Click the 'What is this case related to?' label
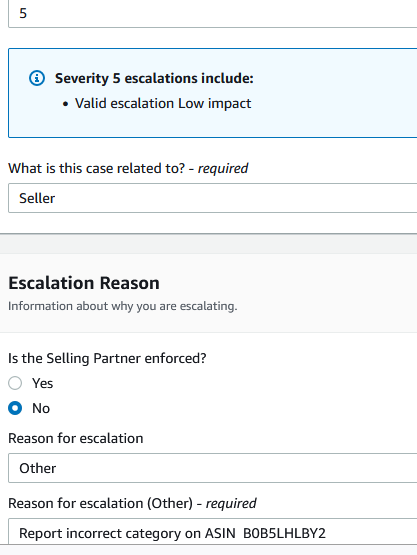Image resolution: width=417 pixels, height=555 pixels. click(97, 168)
